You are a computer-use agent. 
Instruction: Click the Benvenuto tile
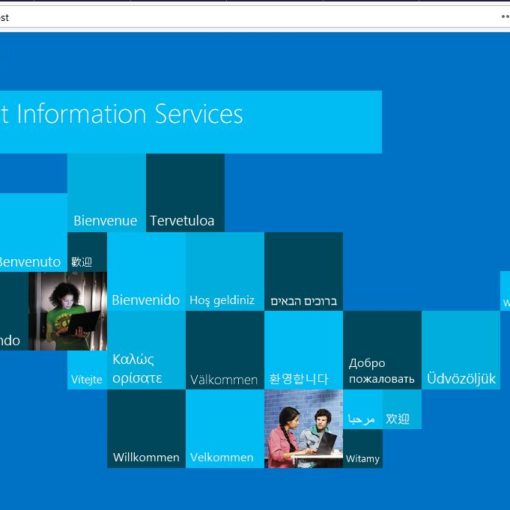(x=33, y=232)
